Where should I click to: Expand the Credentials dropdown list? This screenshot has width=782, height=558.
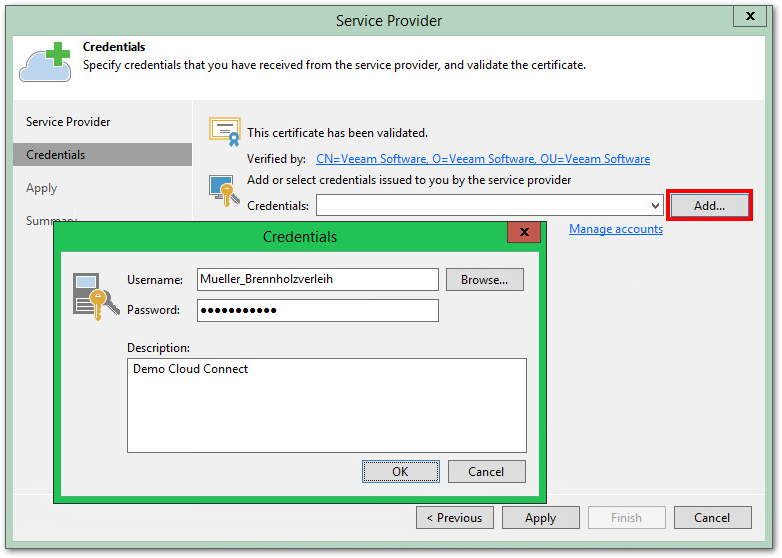coord(655,206)
